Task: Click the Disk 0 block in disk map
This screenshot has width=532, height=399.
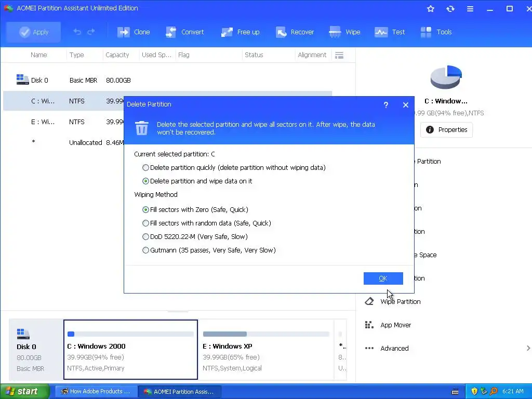Action: tap(36, 350)
